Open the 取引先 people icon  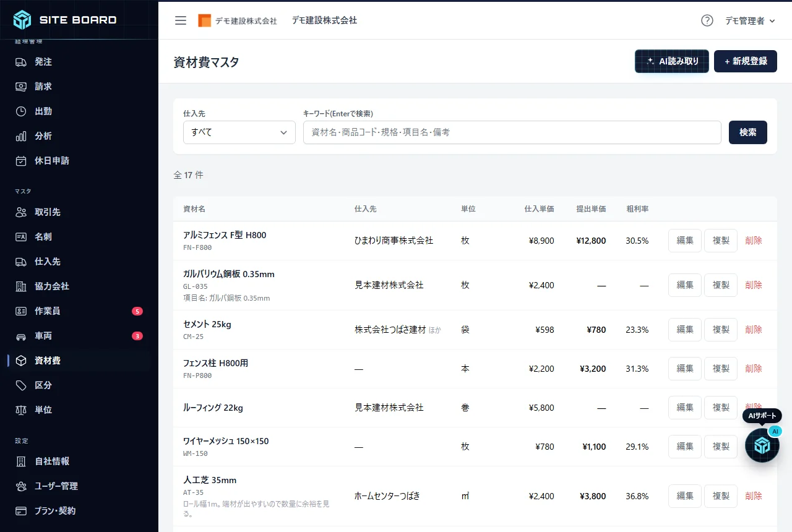21,212
